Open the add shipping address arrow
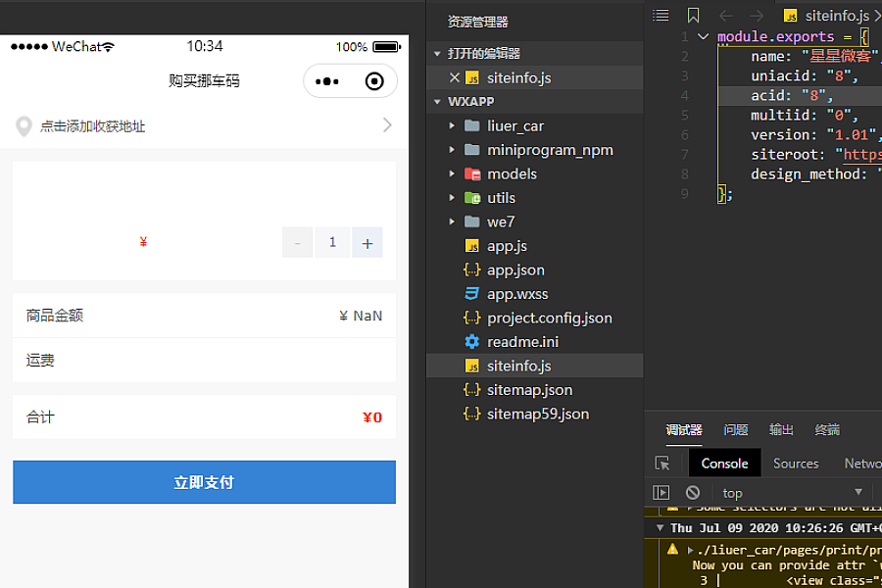The width and height of the screenshot is (882, 588). pyautogui.click(x=387, y=124)
